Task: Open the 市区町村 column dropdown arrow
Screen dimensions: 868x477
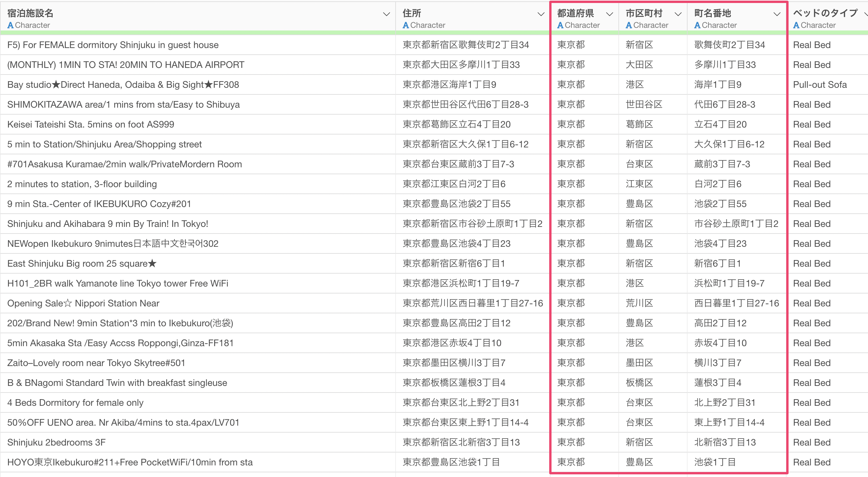Action: pyautogui.click(x=678, y=14)
